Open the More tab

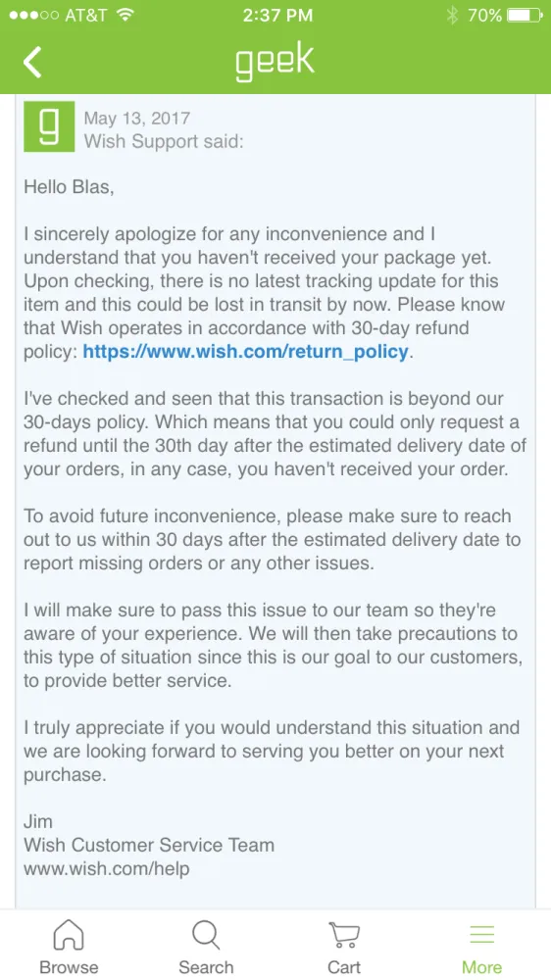[481, 948]
